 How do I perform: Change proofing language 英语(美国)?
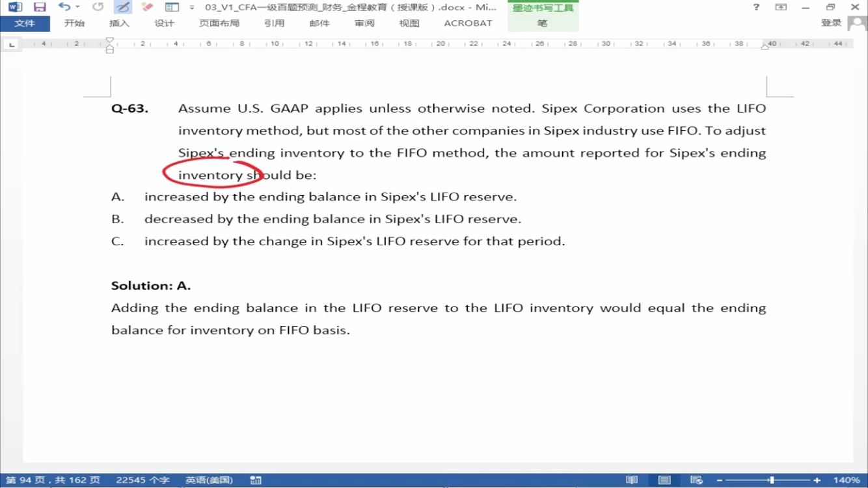tap(209, 480)
